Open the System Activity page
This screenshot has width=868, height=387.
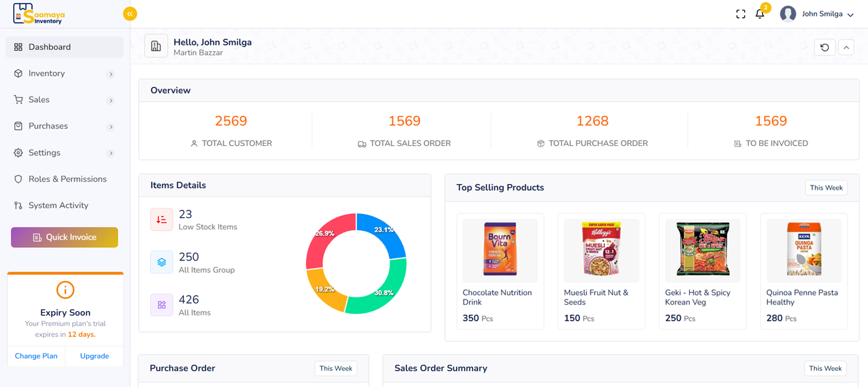[x=58, y=205]
